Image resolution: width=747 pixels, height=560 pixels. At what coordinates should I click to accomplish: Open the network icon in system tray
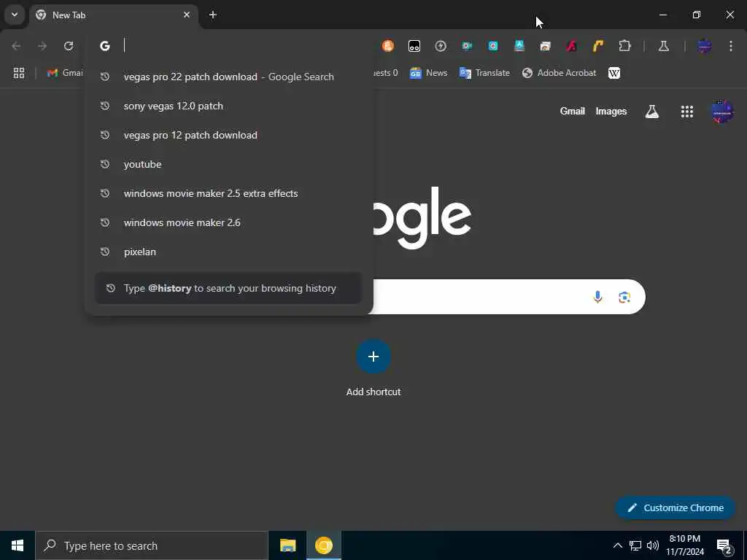(x=635, y=545)
